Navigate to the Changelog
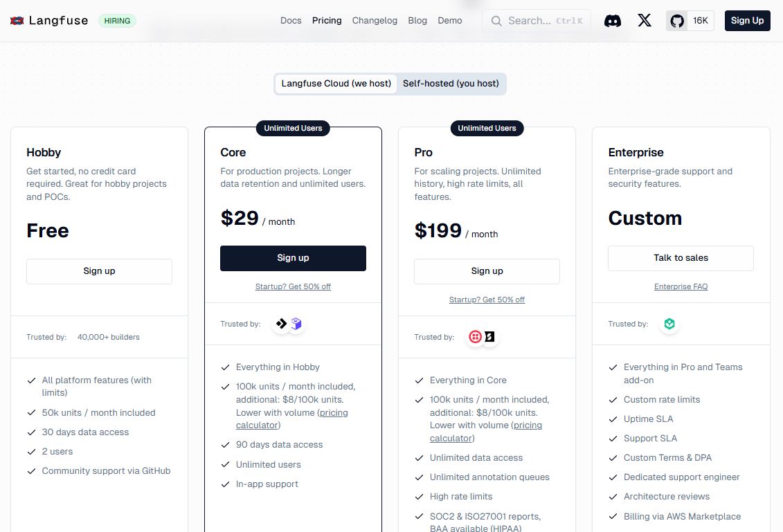 pyautogui.click(x=375, y=21)
